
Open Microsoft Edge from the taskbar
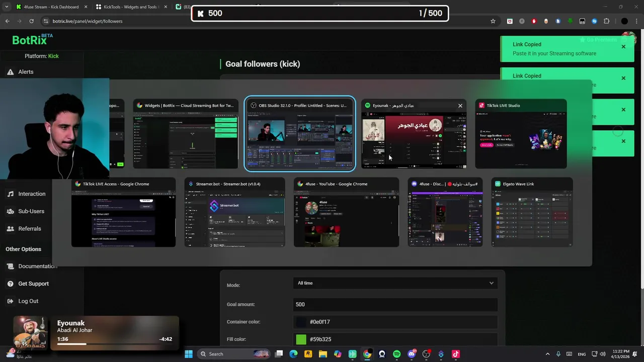coord(294,354)
